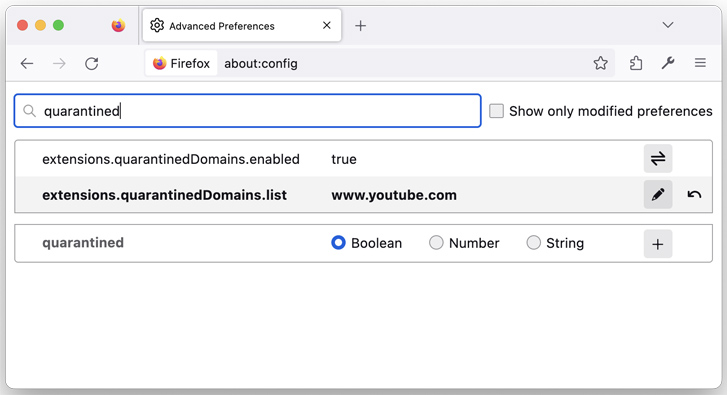The width and height of the screenshot is (728, 395).
Task: Expand the list-all-tabs chevron
Action: [x=668, y=25]
